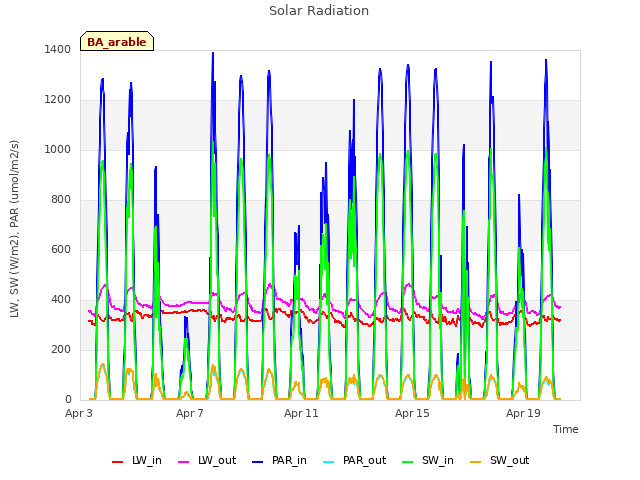This screenshot has height=480, width=640.
Task: Click the 1200 y-axis tick label
Action: [58, 100]
